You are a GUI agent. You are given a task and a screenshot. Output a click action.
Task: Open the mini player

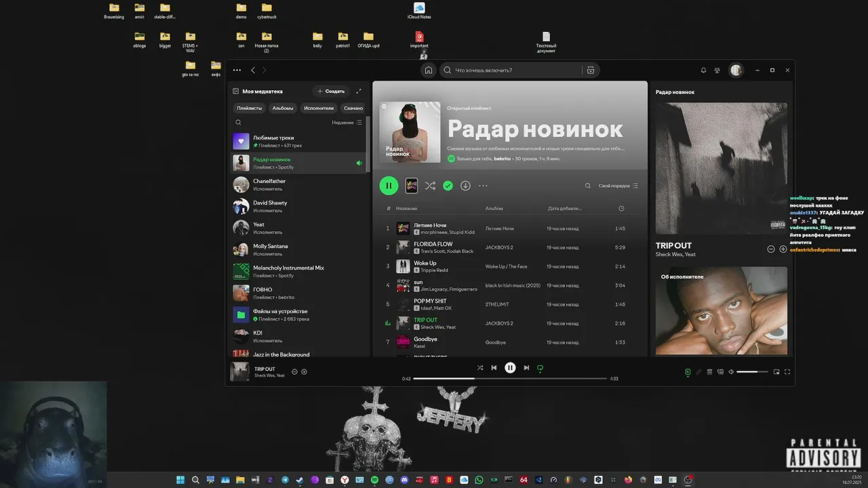(776, 371)
